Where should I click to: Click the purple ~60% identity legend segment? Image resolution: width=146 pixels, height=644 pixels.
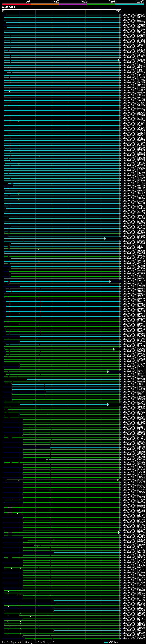click(73, 4)
